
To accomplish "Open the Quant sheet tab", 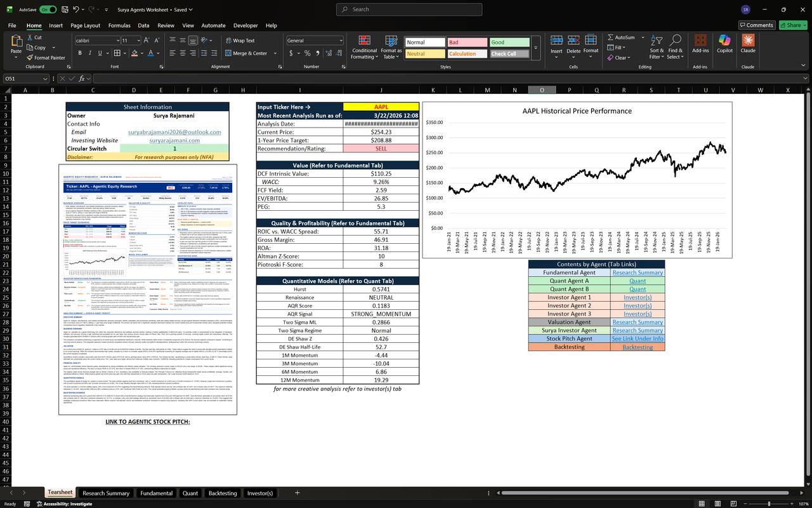I will (190, 492).
